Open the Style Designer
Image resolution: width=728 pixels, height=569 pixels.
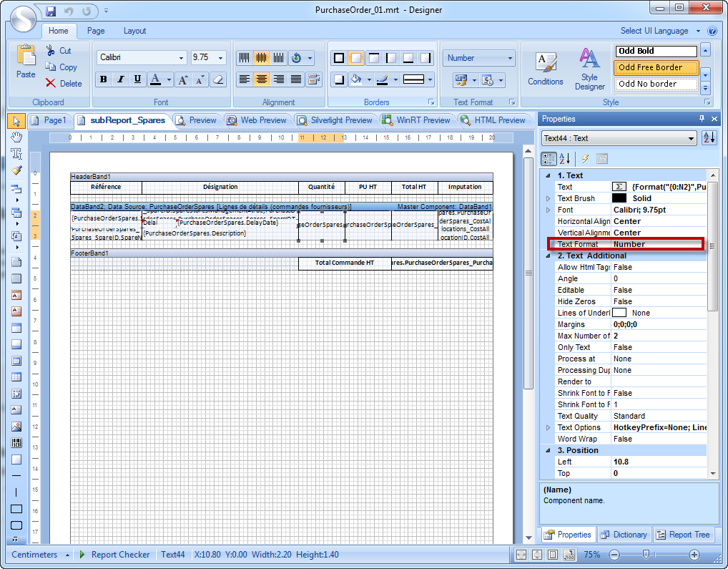tap(590, 69)
